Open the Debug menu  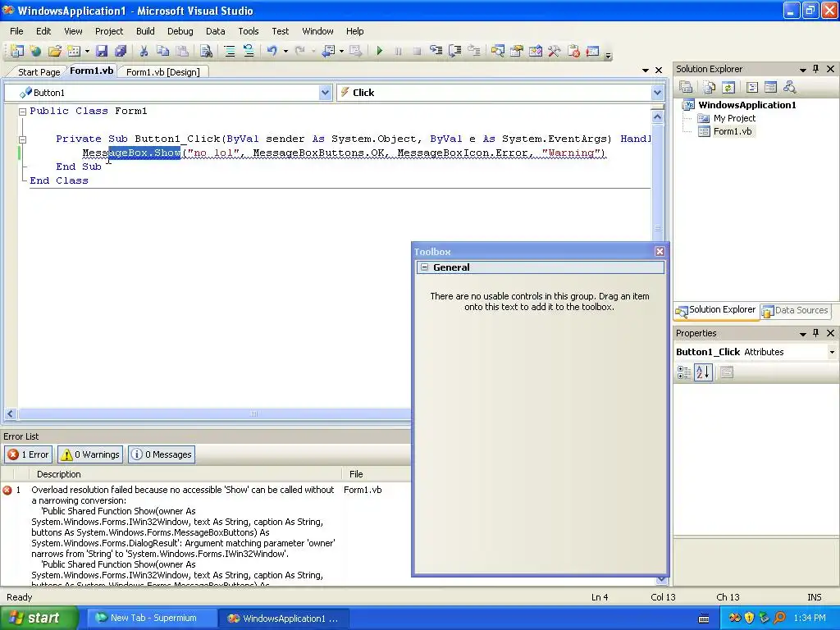[180, 31]
